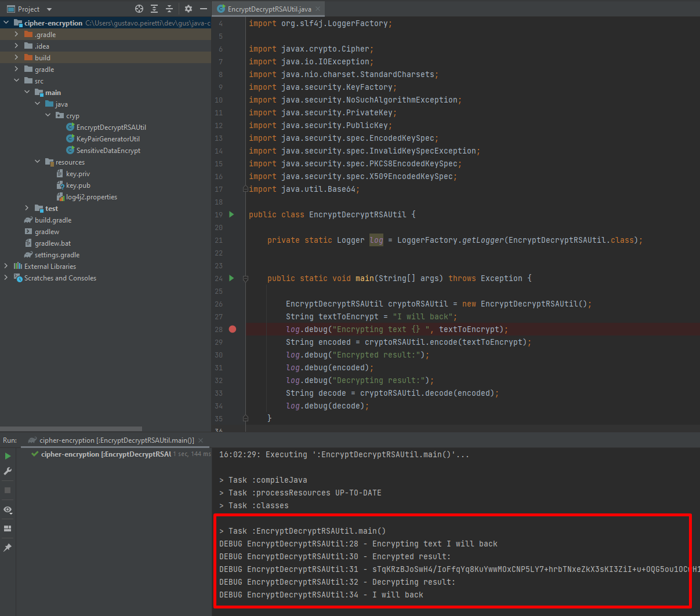Click the Collapse All icon in Project header
Screen dimensions: 700x616
[169, 9]
